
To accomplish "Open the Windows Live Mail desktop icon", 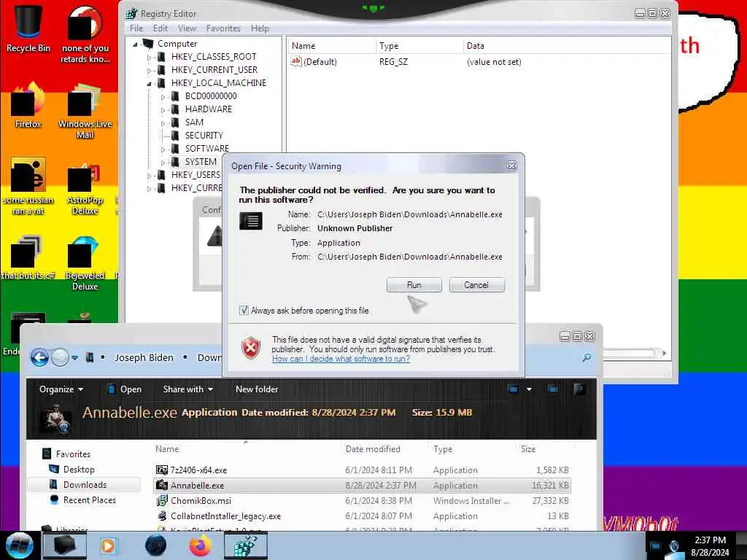I will (85, 111).
